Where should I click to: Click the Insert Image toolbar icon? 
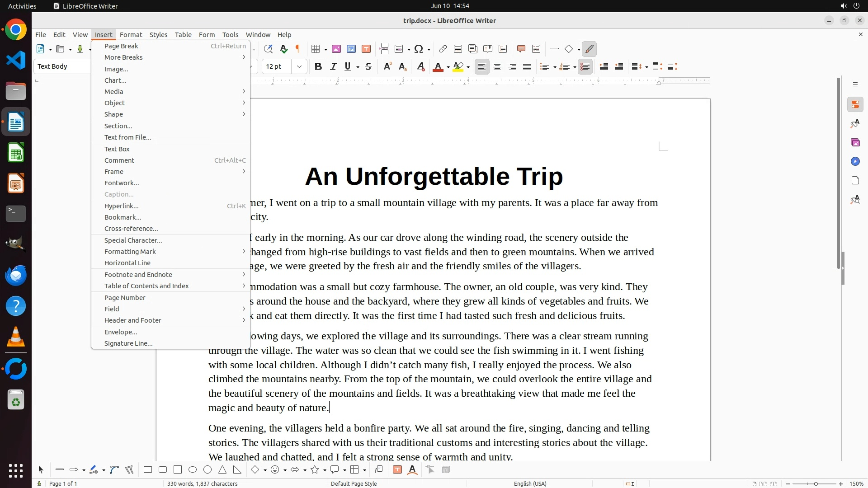coord(336,49)
